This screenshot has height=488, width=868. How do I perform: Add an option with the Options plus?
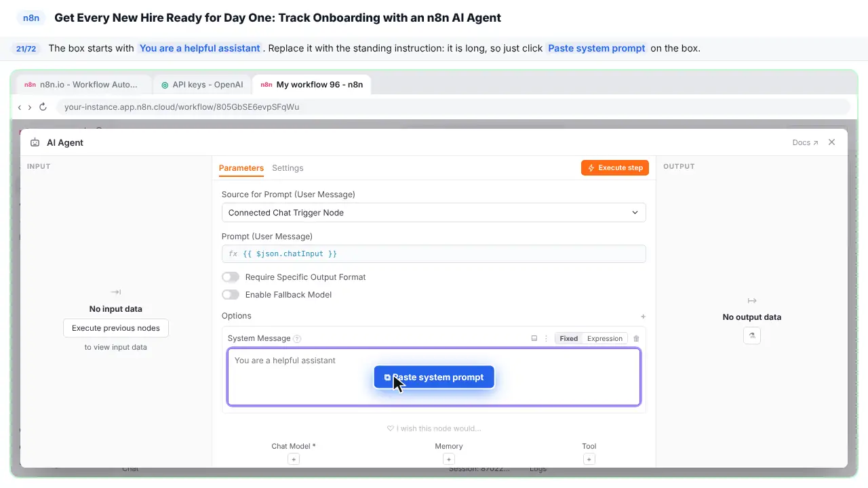643,317
